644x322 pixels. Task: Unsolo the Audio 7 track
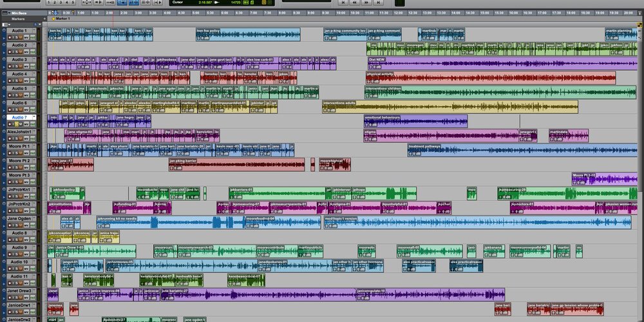(x=17, y=124)
